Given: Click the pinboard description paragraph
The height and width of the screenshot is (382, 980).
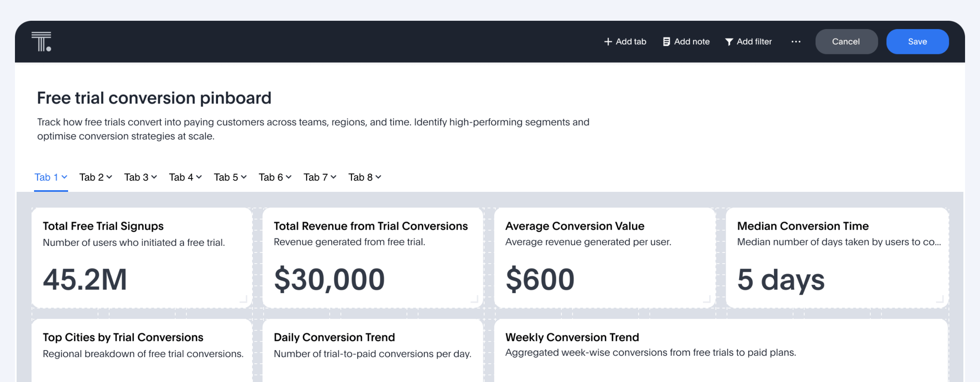Looking at the screenshot, I should 313,129.
